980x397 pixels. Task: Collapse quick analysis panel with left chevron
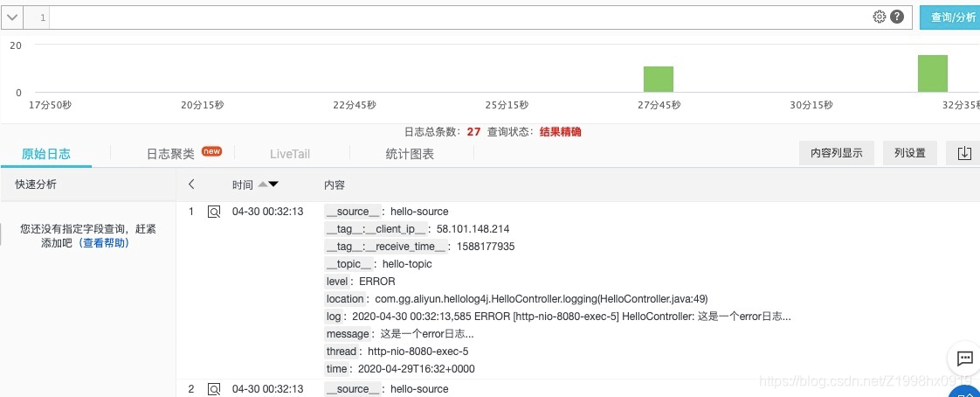191,185
